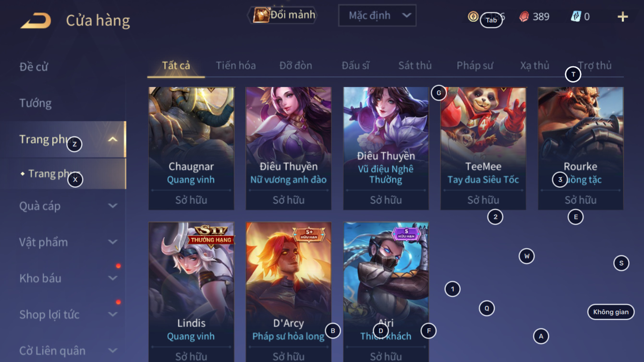Click the red ruby currency icon

524,17
